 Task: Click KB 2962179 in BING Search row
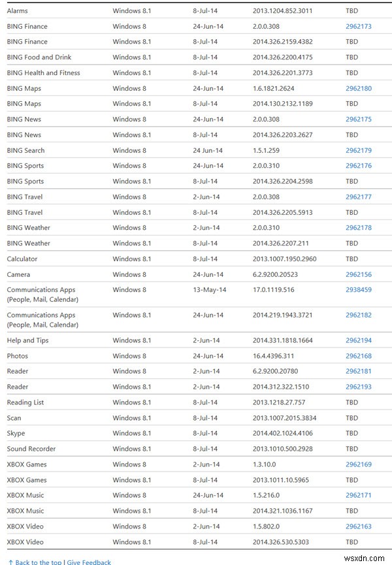click(358, 151)
